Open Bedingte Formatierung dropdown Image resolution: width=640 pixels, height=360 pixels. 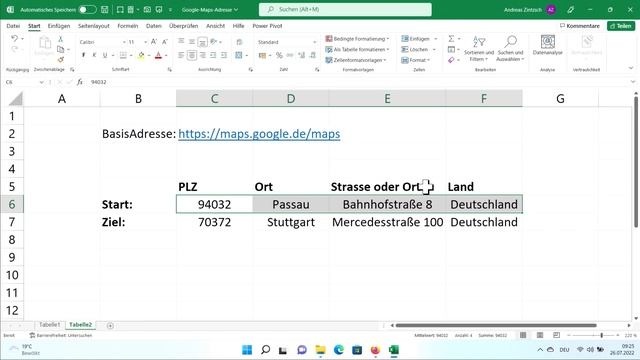358,39
